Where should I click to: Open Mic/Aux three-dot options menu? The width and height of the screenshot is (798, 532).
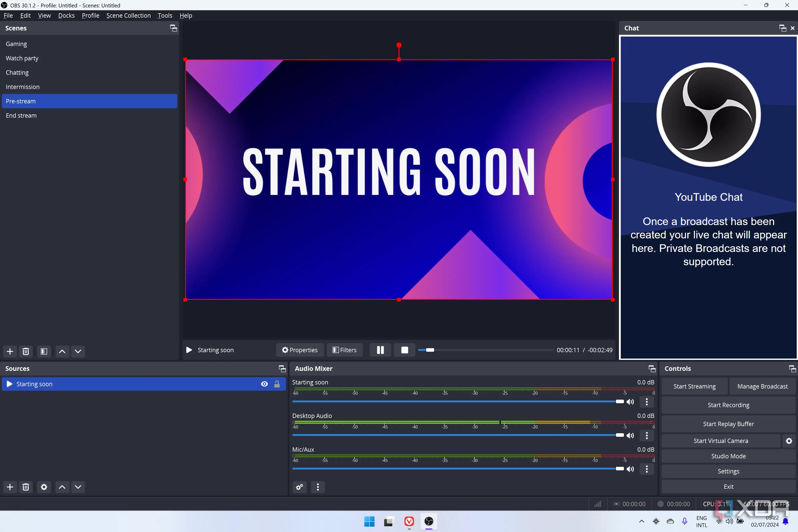coord(647,469)
